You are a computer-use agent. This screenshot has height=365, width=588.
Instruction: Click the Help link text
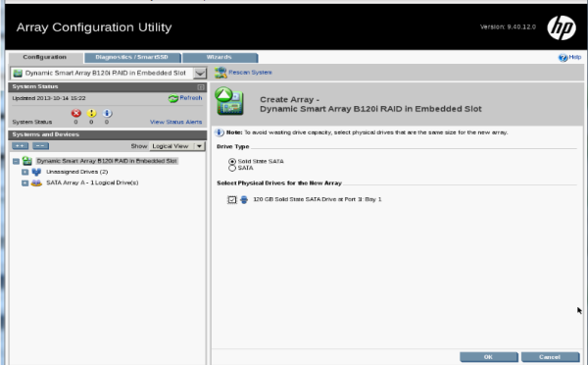coord(575,57)
